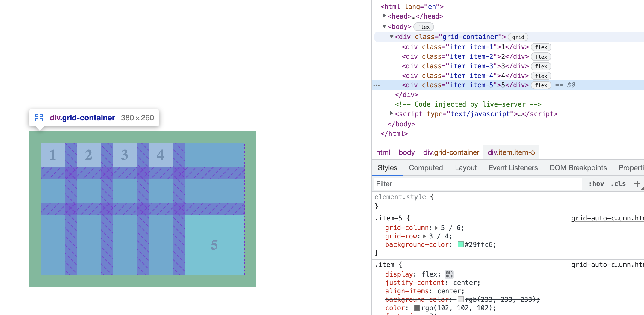The image size is (644, 315).
Task: Click grid item 4 on the page
Action: (161, 155)
